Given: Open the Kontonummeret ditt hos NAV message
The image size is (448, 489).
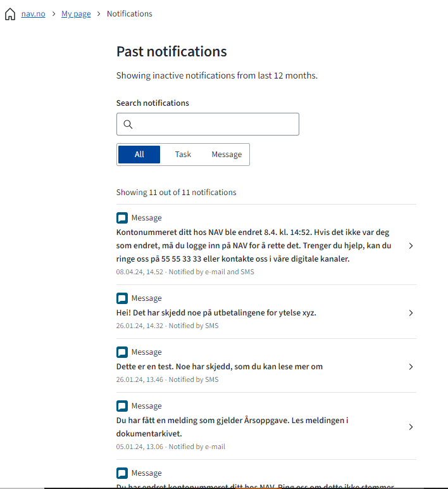Looking at the screenshot, I should pyautogui.click(x=253, y=246).
